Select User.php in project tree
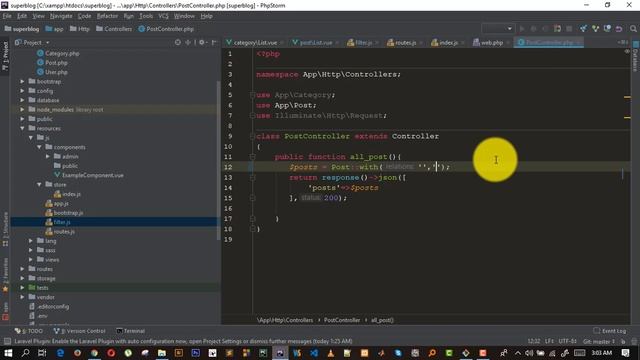This screenshot has width=640, height=360. [52, 72]
